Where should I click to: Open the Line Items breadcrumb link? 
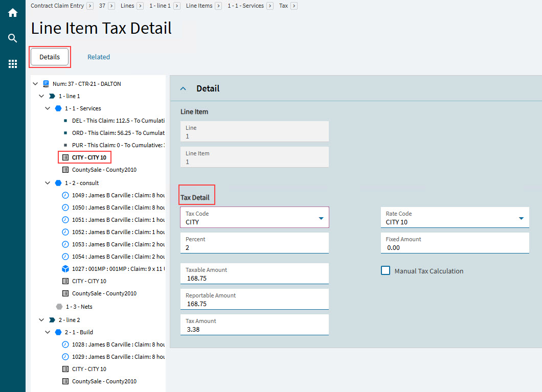point(199,6)
